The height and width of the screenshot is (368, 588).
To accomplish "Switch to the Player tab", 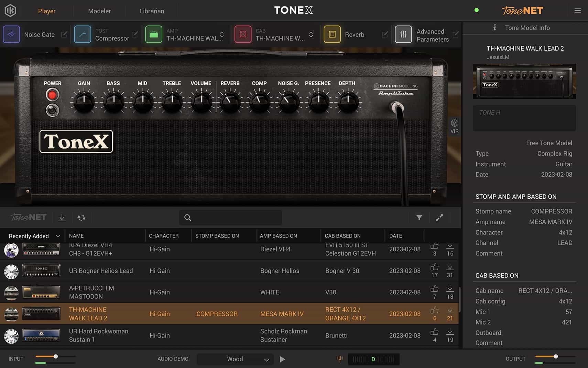I will point(47,11).
